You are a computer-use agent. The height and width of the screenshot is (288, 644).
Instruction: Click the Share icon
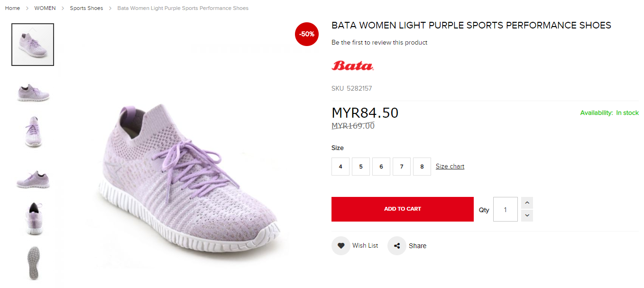(x=397, y=246)
